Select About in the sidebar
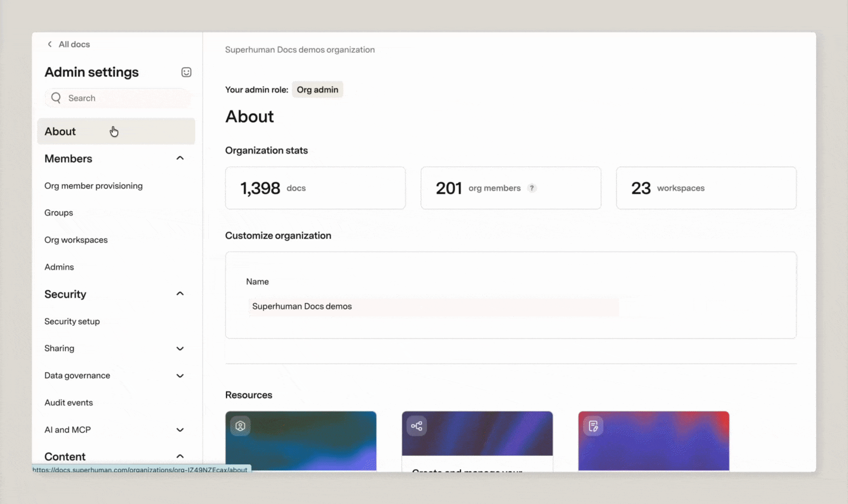This screenshot has height=504, width=848. coord(116,131)
